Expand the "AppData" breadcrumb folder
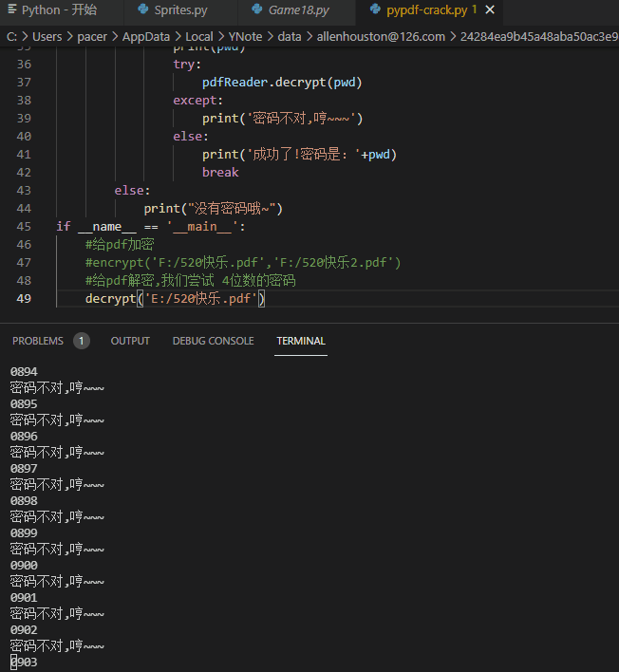619x672 pixels. coord(145,36)
